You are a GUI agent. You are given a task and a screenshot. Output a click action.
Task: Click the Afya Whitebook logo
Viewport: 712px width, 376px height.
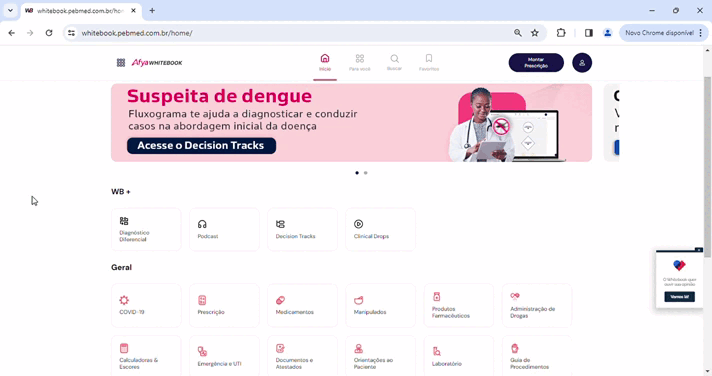(157, 63)
